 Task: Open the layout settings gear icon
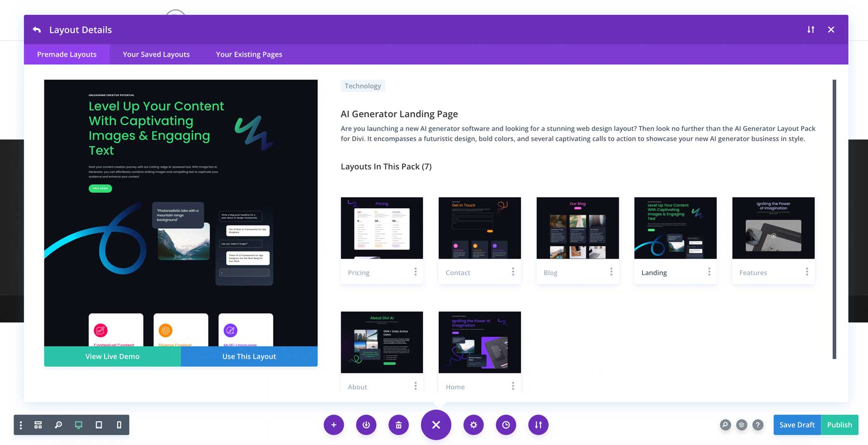[x=474, y=425]
